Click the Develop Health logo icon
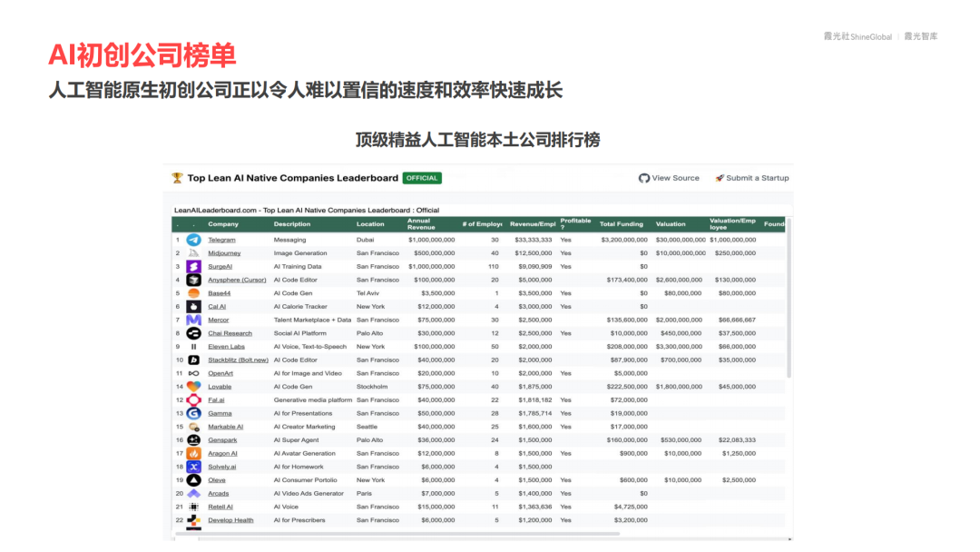 (194, 520)
